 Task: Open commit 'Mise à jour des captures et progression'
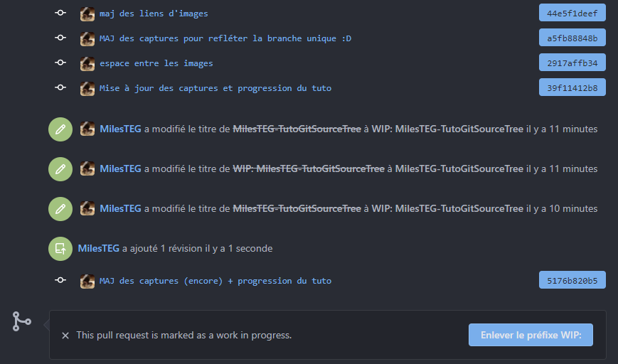tap(215, 88)
